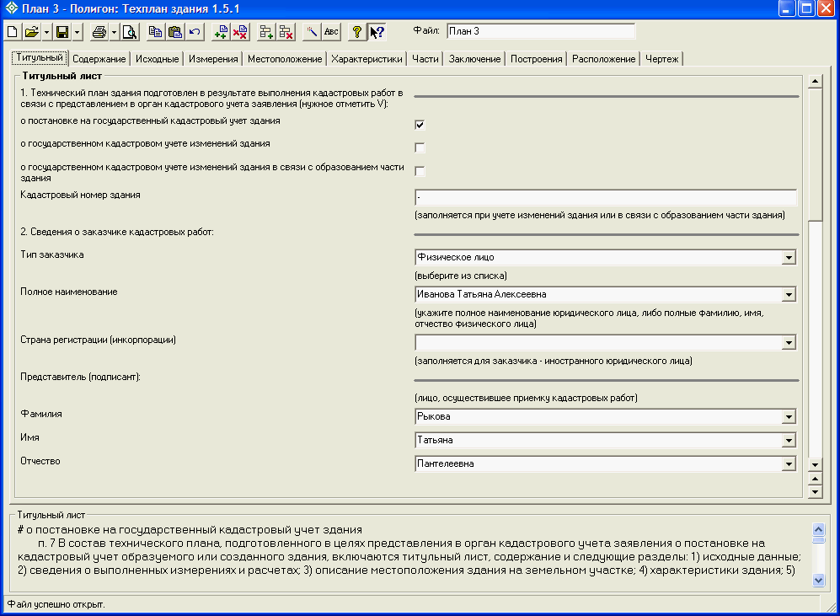Save the plan with floppy icon
840x616 pixels.
62,32
